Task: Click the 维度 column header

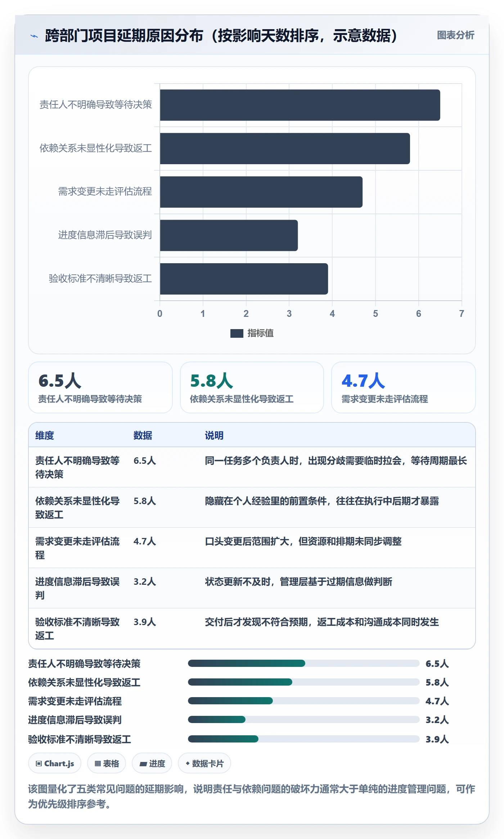Action: (x=45, y=435)
